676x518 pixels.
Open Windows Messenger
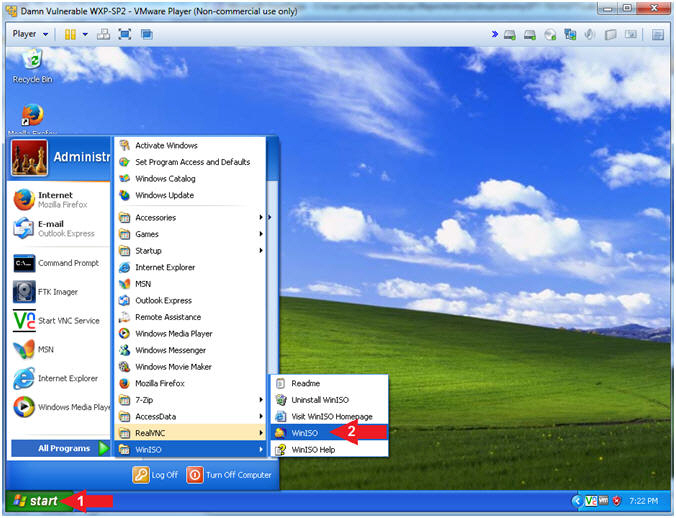pyautogui.click(x=190, y=350)
